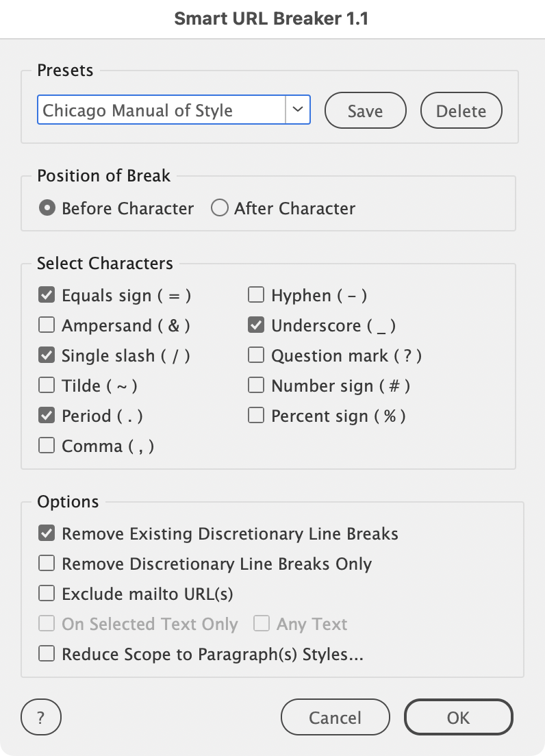Uncheck the Single slash checkbox
This screenshot has width=545, height=756.
tap(47, 356)
